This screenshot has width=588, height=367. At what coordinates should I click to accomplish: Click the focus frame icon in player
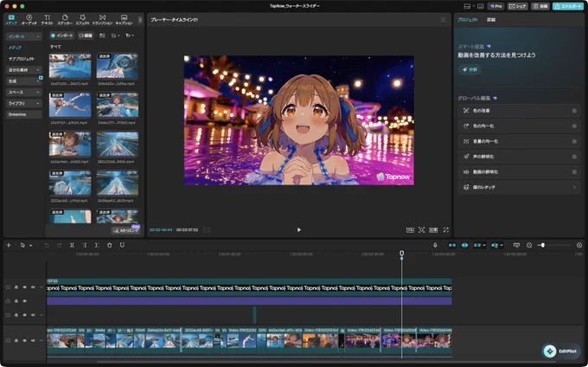pos(421,229)
